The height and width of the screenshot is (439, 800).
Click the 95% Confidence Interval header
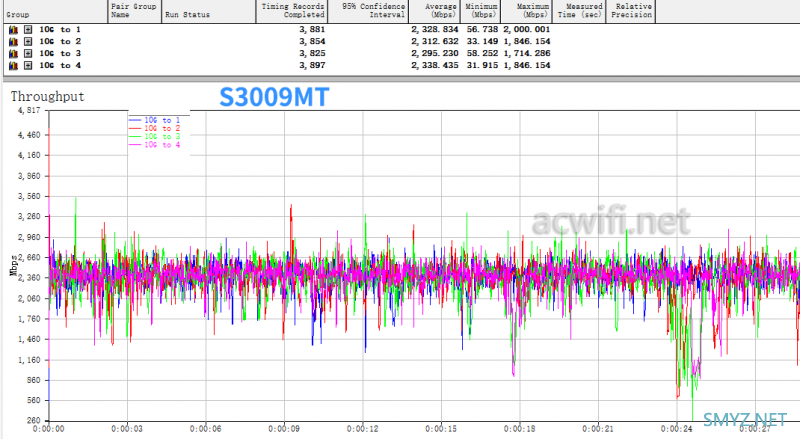click(x=368, y=11)
